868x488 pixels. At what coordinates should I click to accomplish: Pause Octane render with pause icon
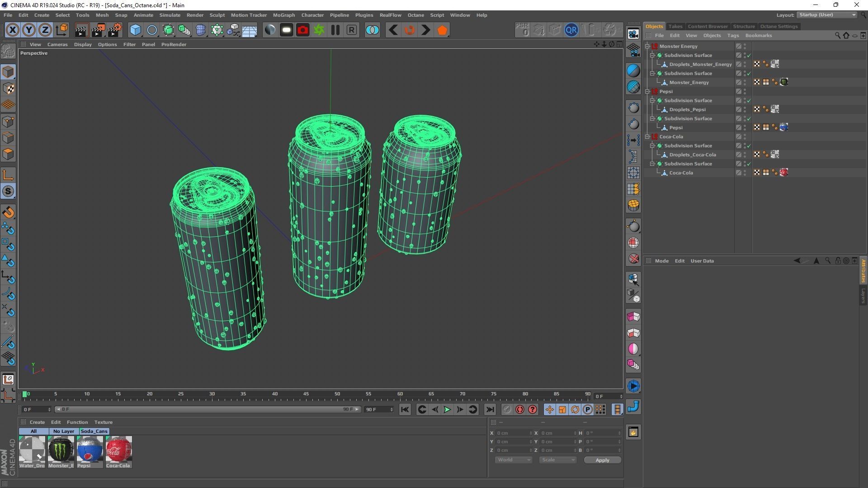tap(335, 30)
